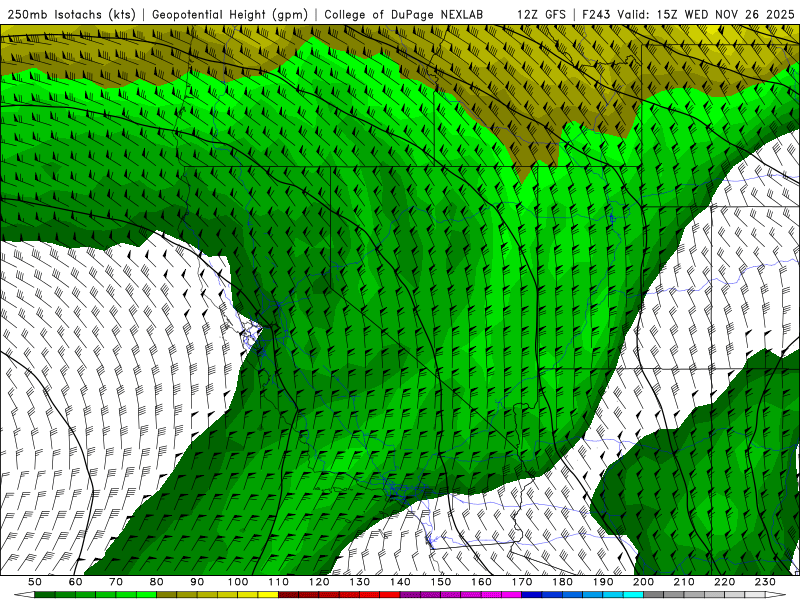
Task: Select the 210 kt colorbar label
Action: pos(684,582)
